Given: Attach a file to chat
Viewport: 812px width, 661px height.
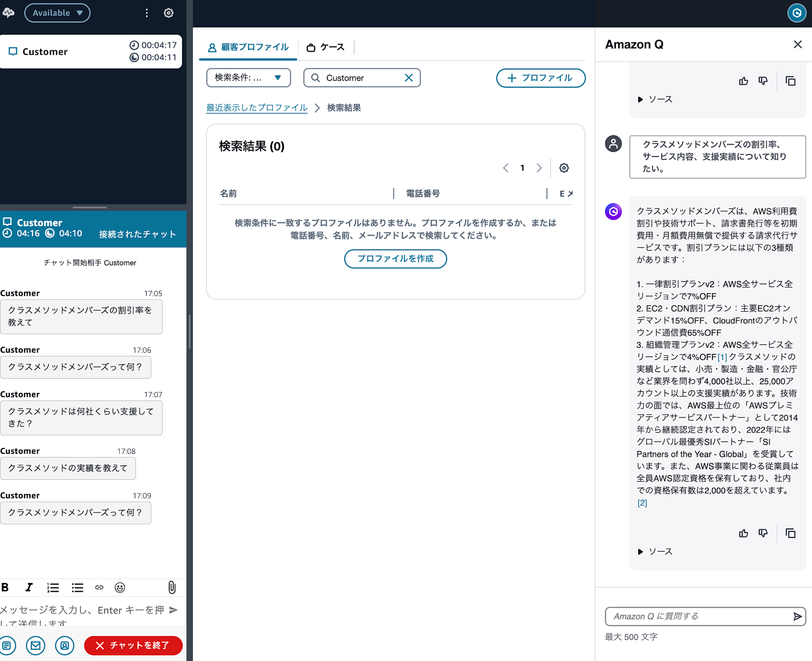Looking at the screenshot, I should coord(172,587).
